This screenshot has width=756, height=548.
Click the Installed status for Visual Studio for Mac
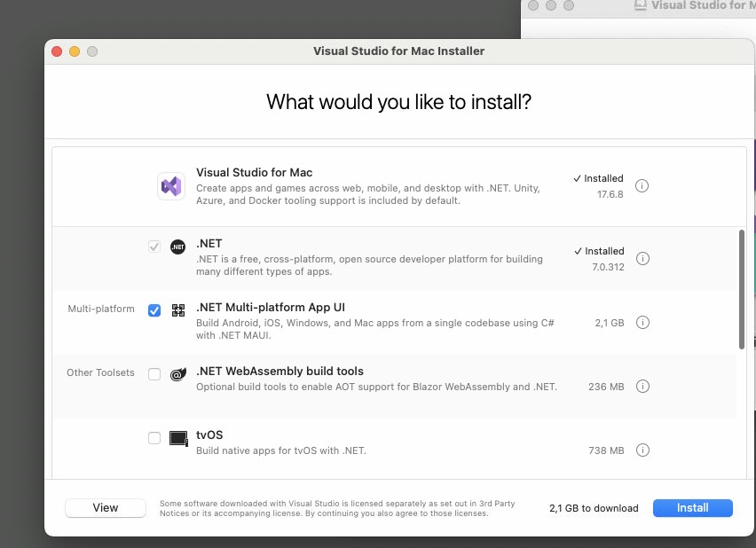[x=598, y=178]
